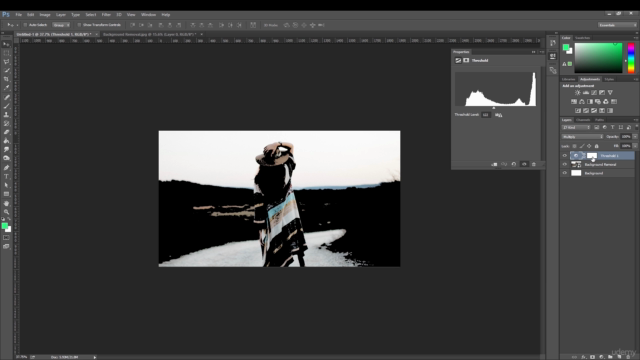Viewport: 640px width, 360px height.
Task: Open the layer blend mode dropdown
Action: point(582,137)
